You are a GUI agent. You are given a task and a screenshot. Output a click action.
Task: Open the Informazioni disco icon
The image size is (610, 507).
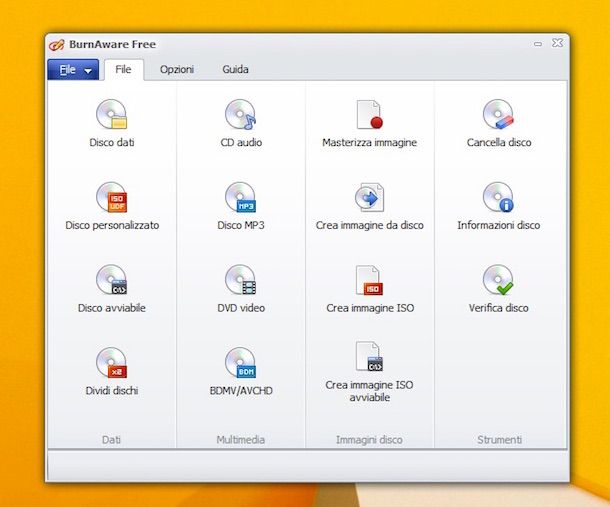tap(498, 197)
